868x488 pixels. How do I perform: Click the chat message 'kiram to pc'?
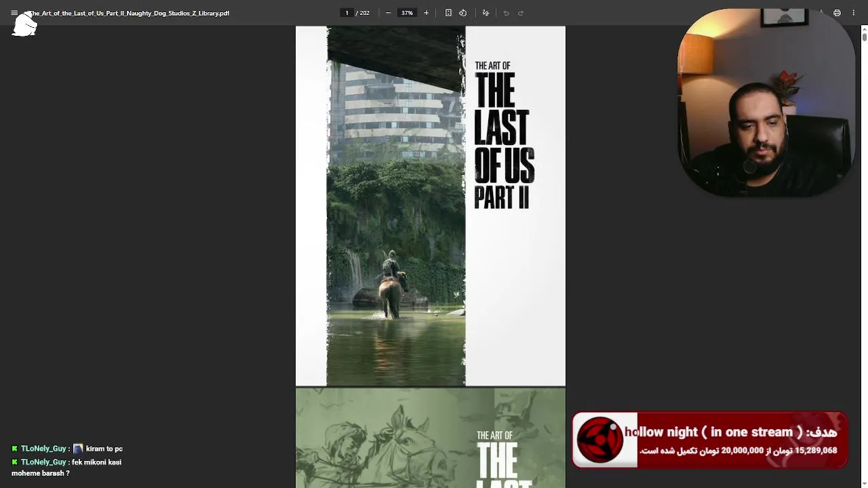point(104,449)
